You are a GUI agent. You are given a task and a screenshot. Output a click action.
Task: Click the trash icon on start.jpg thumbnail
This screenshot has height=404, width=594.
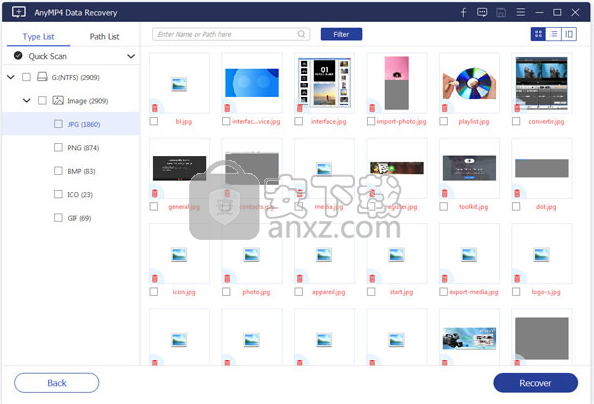tap(372, 279)
